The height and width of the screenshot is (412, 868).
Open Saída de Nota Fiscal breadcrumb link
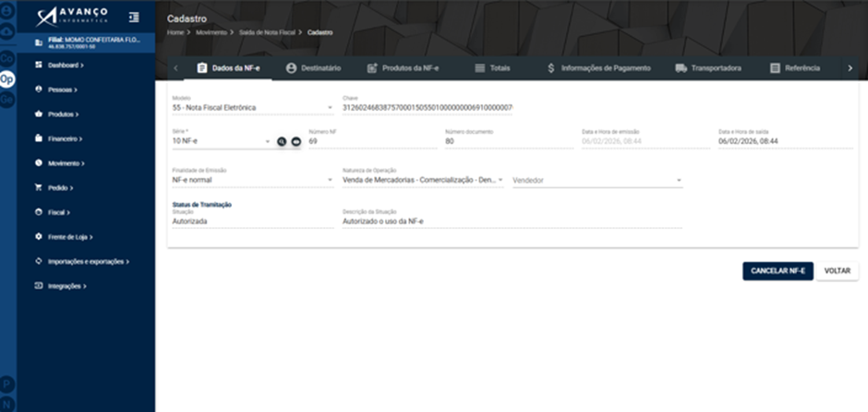tap(268, 32)
